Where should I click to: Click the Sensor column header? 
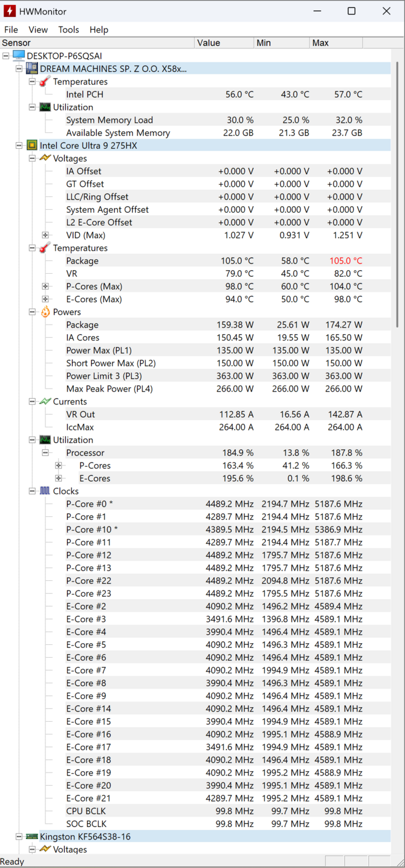click(x=97, y=43)
